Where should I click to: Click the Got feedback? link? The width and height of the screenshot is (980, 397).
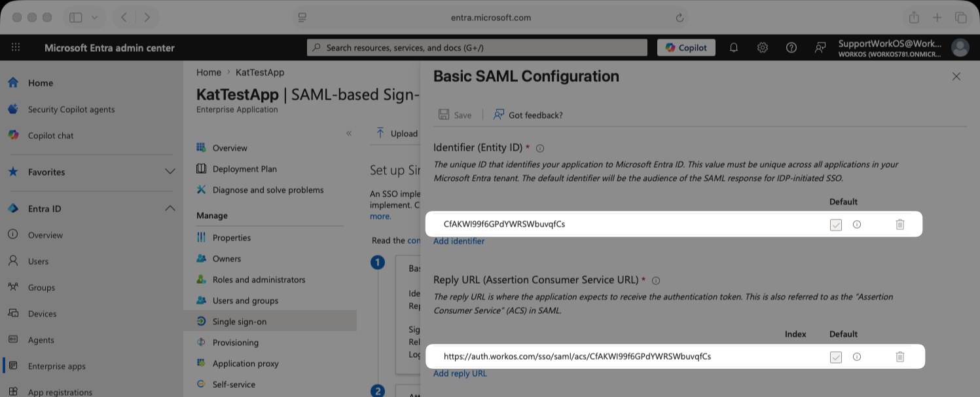(x=528, y=115)
